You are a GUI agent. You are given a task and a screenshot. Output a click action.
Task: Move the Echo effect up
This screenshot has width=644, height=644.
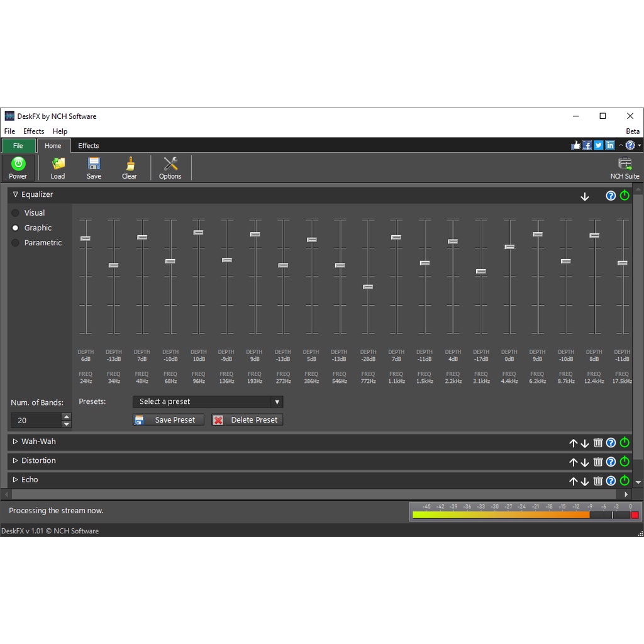(x=573, y=481)
